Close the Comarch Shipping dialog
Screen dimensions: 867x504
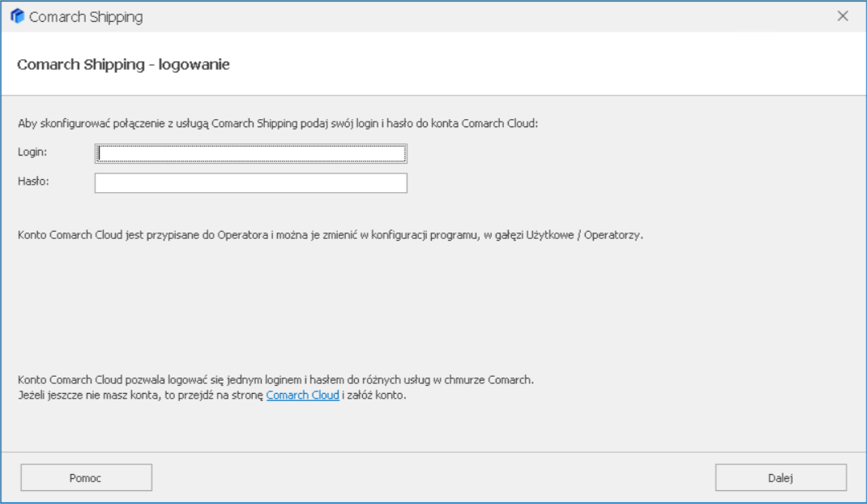coord(842,16)
